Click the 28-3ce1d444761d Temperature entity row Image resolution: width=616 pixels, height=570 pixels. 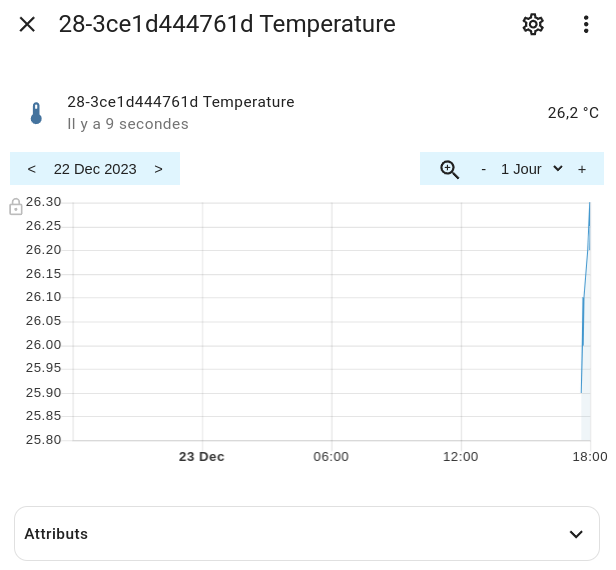tap(307, 113)
